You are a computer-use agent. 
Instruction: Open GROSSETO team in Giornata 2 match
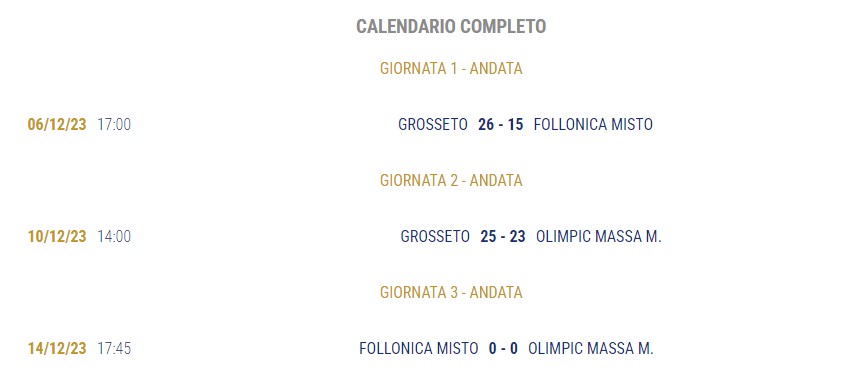click(x=435, y=236)
